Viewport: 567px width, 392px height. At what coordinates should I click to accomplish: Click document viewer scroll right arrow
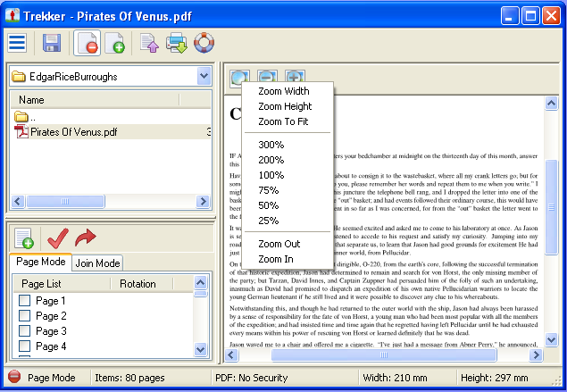point(536,355)
